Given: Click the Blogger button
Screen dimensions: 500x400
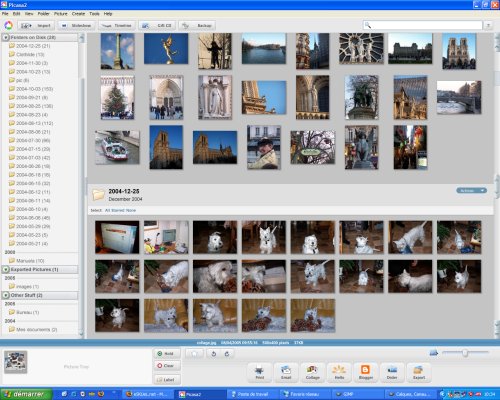Looking at the screenshot, I should [366, 372].
